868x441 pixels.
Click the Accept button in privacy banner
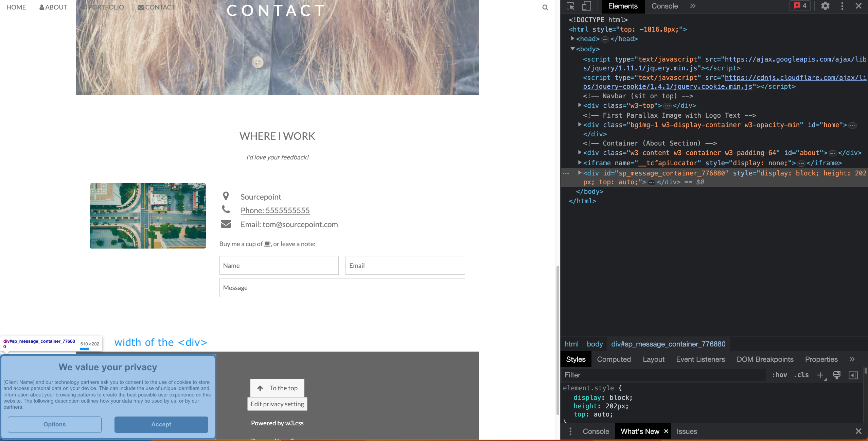tap(161, 424)
